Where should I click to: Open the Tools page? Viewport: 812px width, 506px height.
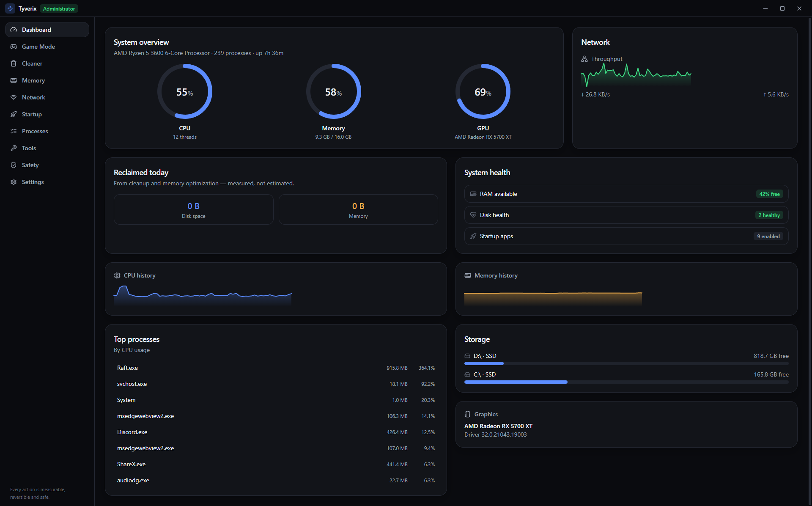[x=47, y=148]
